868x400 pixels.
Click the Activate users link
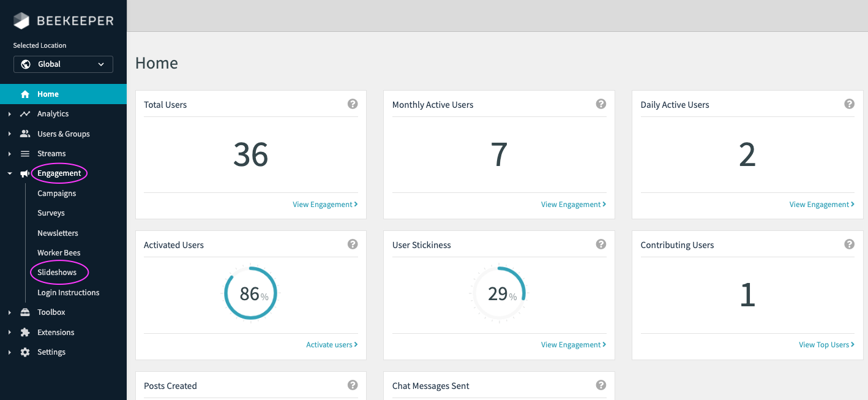(x=331, y=345)
